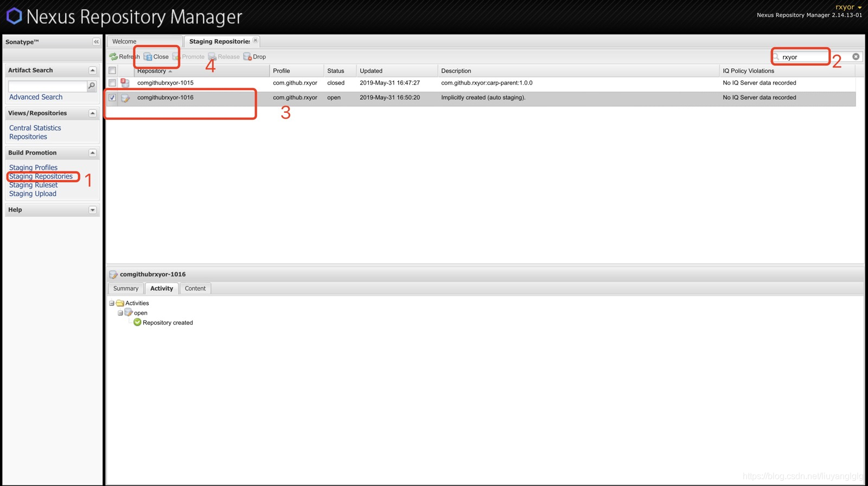This screenshot has width=868, height=486.
Task: Open the Content tab
Action: [x=195, y=289]
